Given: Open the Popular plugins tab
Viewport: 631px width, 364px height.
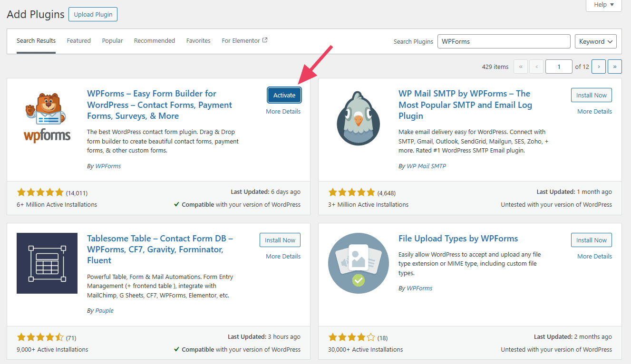Looking at the screenshot, I should tap(112, 41).
